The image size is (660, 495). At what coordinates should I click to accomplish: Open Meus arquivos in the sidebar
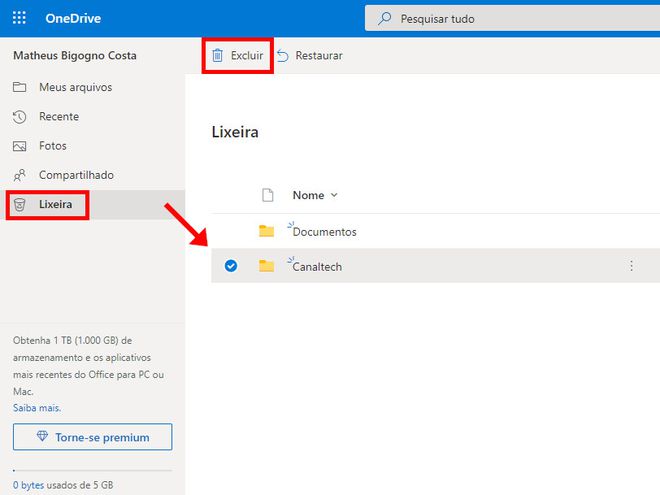coord(93,87)
